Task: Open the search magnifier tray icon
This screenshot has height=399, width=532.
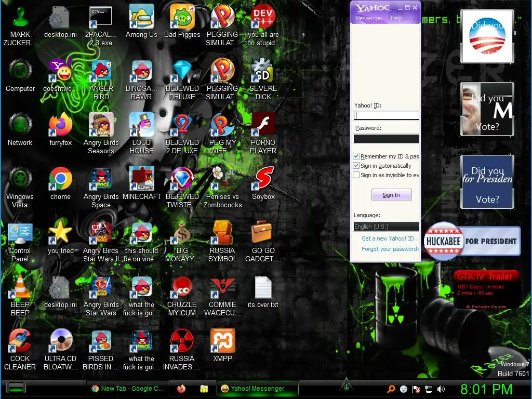Action: tap(391, 389)
